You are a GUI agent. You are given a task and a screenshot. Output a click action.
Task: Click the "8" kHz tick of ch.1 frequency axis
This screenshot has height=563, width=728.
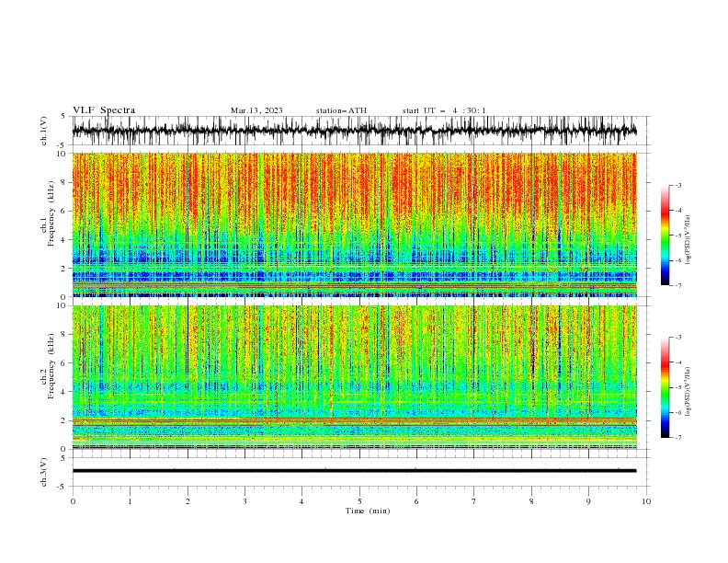pos(64,182)
